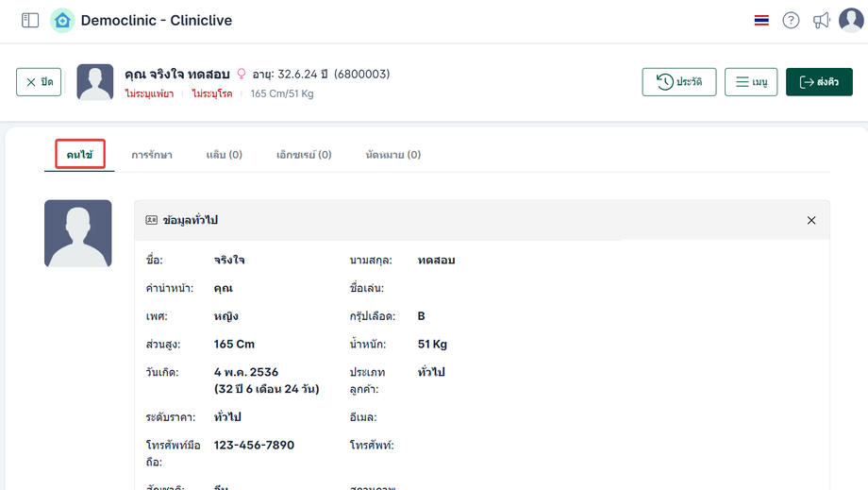Click the small patient avatar in header
The height and width of the screenshot is (490, 868).
click(x=95, y=82)
